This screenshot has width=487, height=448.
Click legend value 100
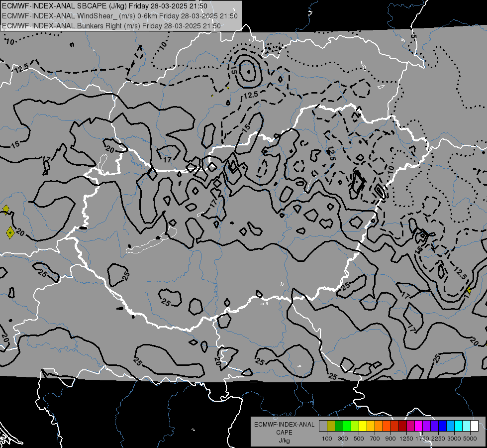327,439
